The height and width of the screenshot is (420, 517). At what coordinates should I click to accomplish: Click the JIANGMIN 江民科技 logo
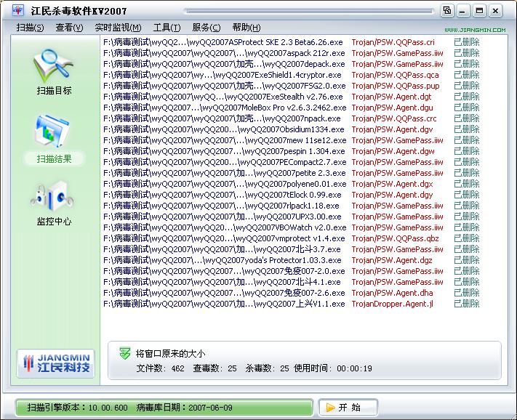click(55, 363)
